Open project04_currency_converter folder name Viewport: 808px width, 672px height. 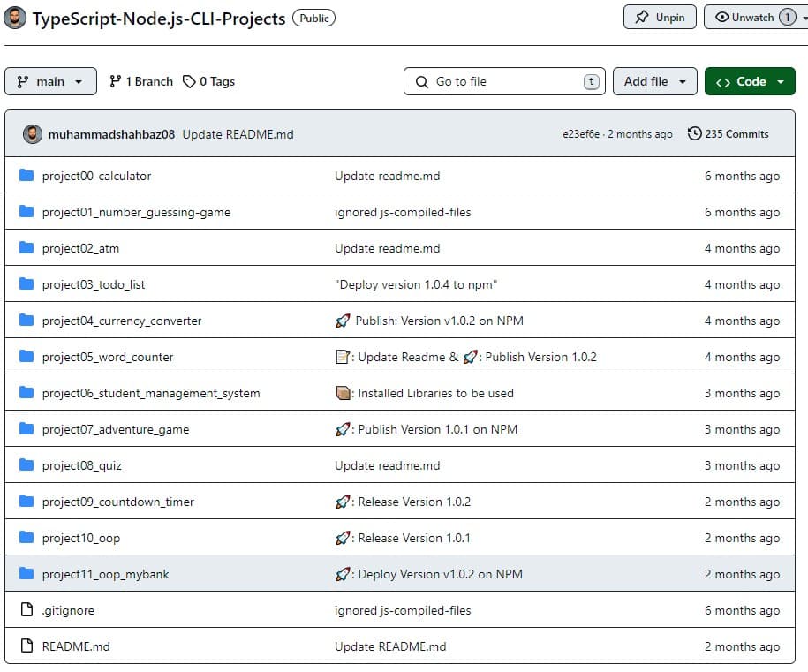tap(122, 321)
